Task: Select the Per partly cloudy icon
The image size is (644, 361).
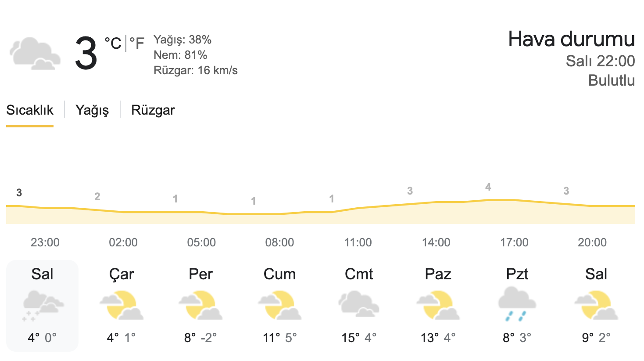Action: (x=200, y=305)
